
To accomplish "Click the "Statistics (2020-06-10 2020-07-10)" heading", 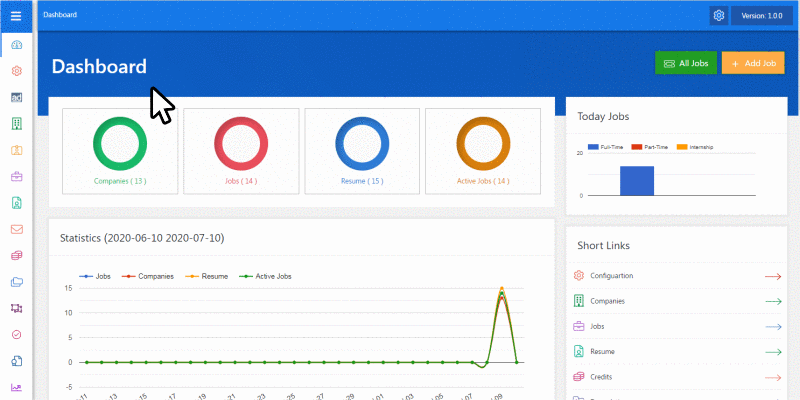I will pos(142,238).
